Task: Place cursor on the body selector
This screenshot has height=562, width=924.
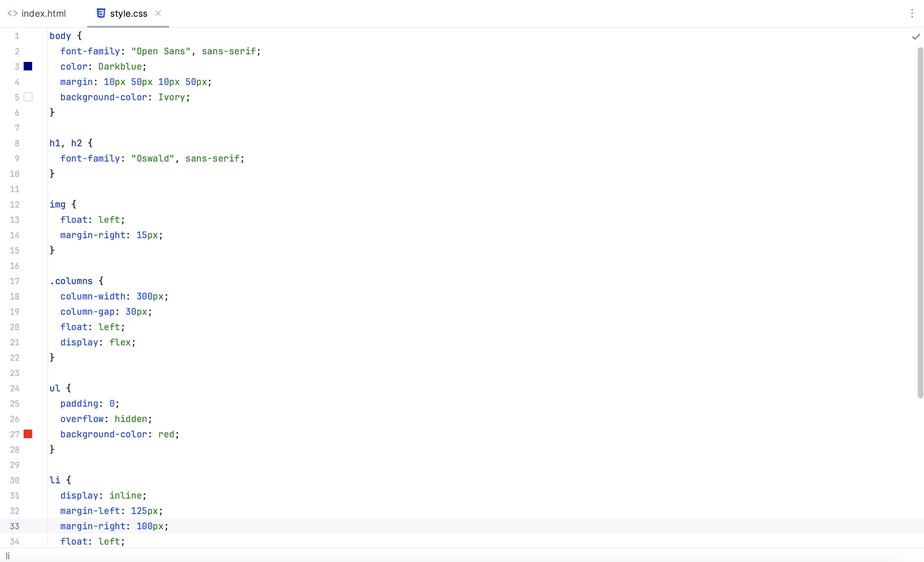Action: pyautogui.click(x=60, y=36)
